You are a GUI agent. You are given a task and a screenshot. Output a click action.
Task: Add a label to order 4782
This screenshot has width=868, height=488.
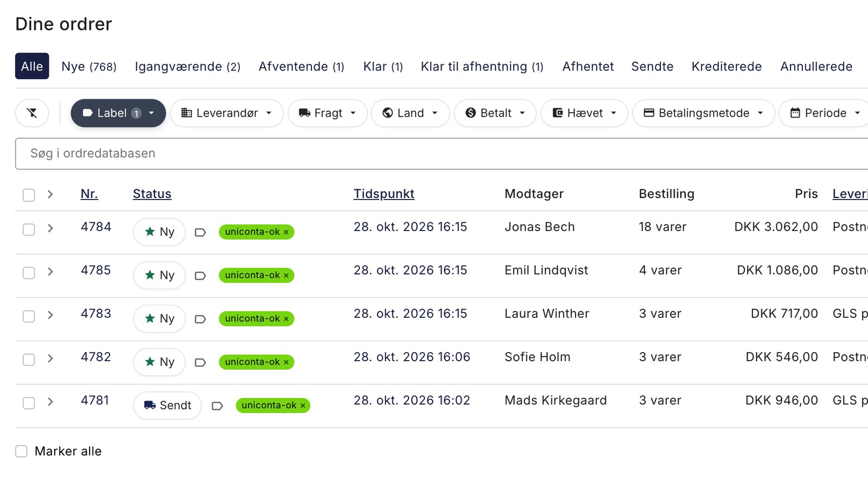click(200, 362)
